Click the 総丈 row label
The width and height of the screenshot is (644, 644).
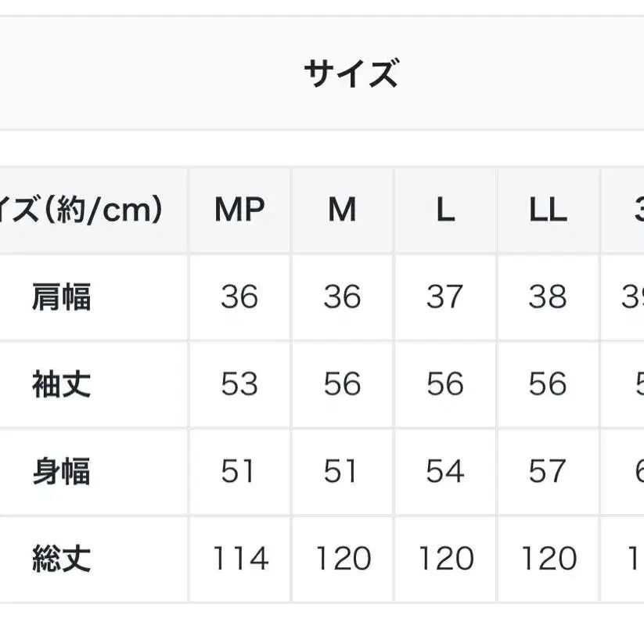[x=62, y=559]
